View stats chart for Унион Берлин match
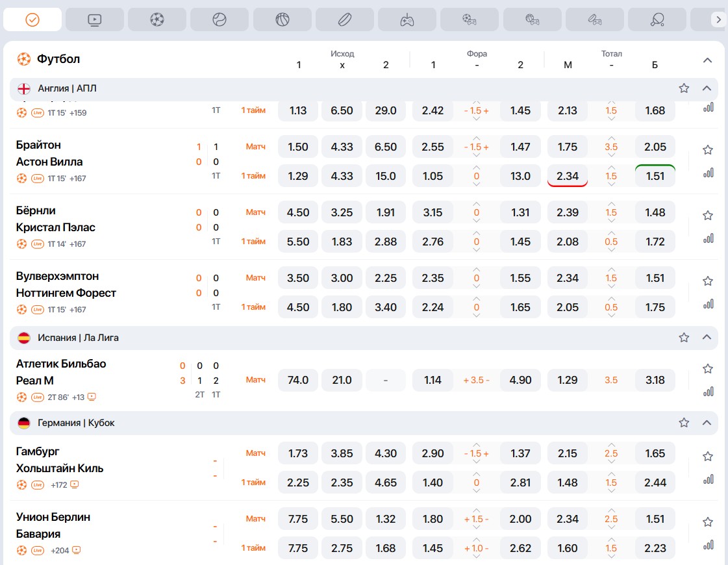 708,545
